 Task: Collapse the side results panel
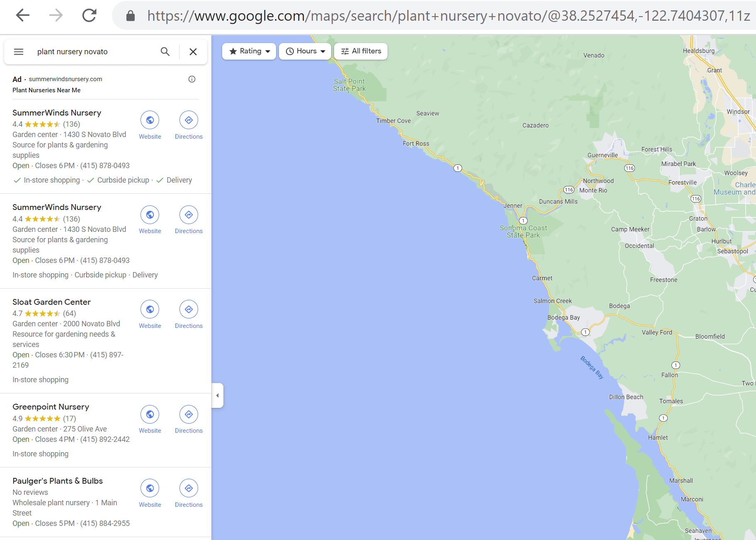[218, 395]
